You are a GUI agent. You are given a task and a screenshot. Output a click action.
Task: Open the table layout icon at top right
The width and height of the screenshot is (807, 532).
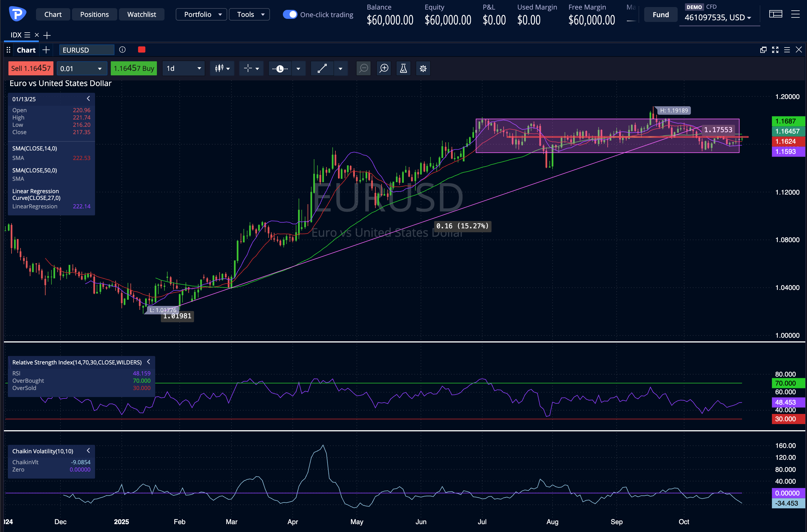(776, 14)
